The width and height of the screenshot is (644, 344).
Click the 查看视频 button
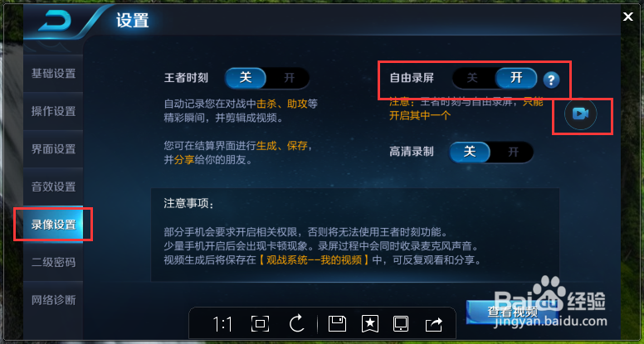coord(512,313)
